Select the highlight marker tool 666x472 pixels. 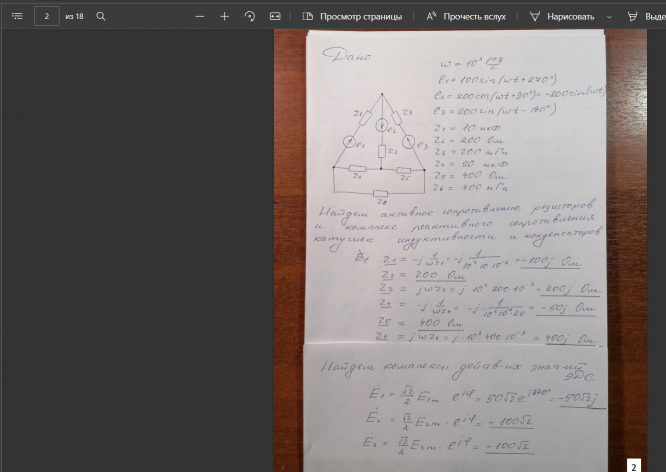point(646,17)
